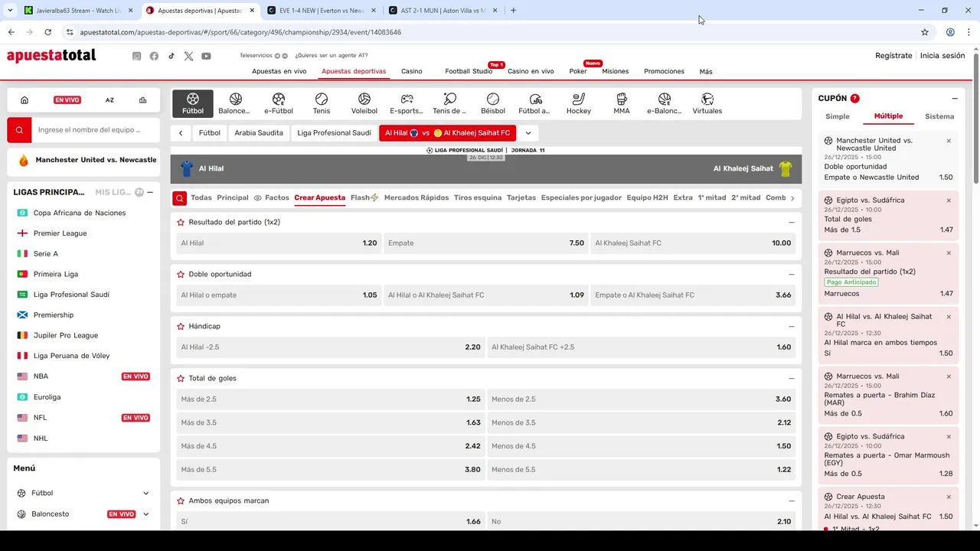Screen dimensions: 980x551
Task: Select the e-Fútbol sport icon
Action: pos(279,104)
